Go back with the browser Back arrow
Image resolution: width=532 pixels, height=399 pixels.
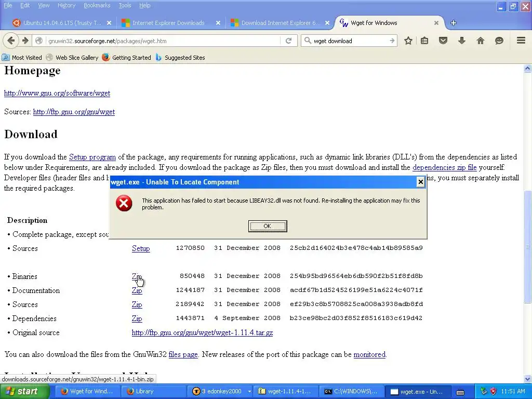point(10,41)
